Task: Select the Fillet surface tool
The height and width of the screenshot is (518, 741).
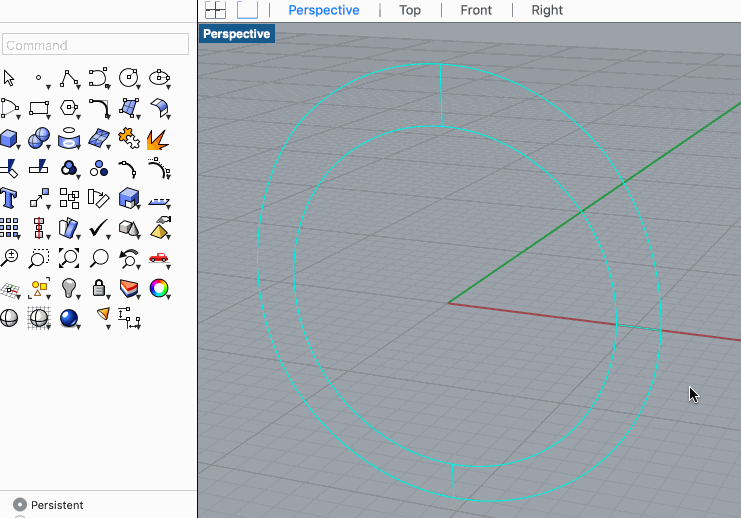Action: 159,108
